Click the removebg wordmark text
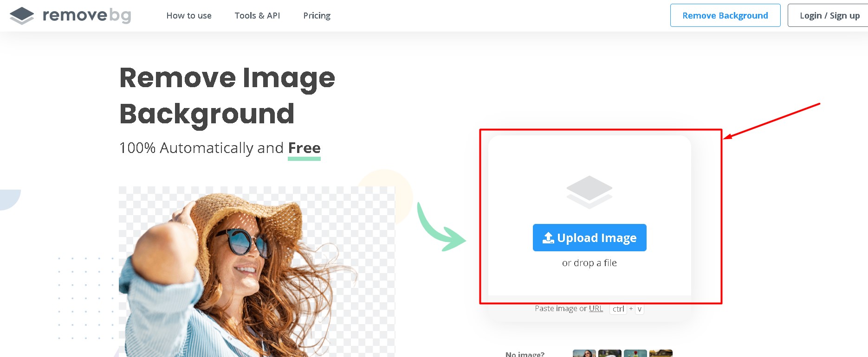This screenshot has height=357, width=868. [x=87, y=16]
